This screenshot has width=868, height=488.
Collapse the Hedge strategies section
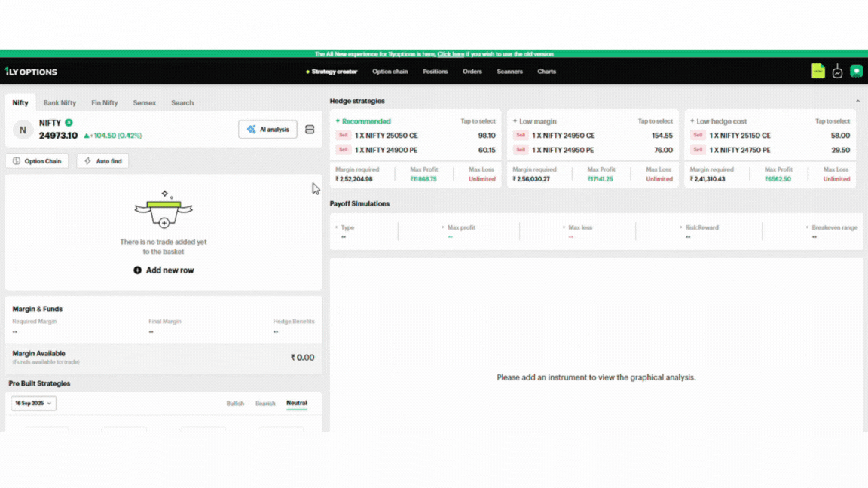coord(857,101)
